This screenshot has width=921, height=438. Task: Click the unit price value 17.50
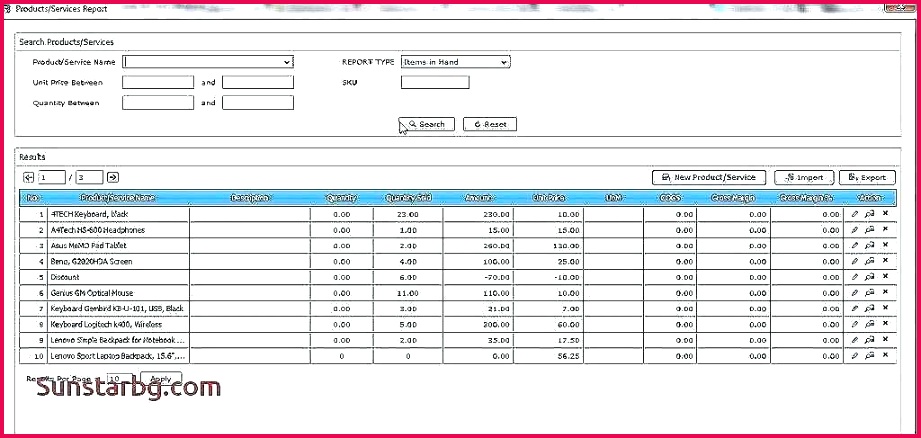[568, 341]
